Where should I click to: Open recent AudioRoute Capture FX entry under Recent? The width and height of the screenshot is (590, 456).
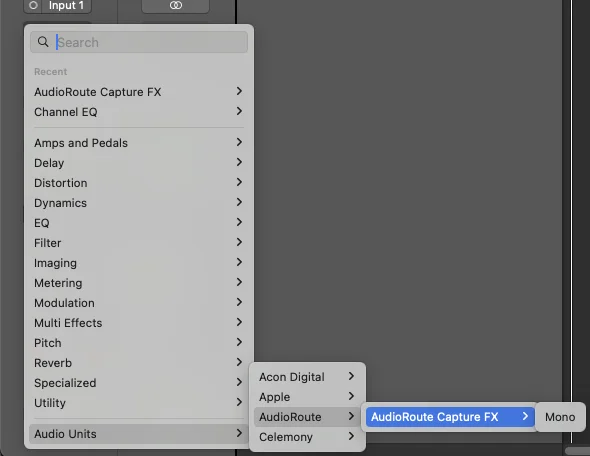139,92
